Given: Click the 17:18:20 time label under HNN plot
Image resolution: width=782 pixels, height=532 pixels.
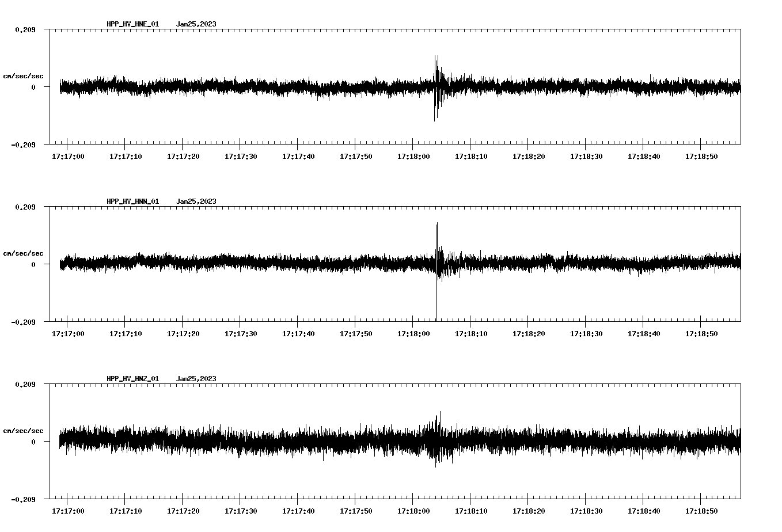Looking at the screenshot, I should tap(529, 333).
